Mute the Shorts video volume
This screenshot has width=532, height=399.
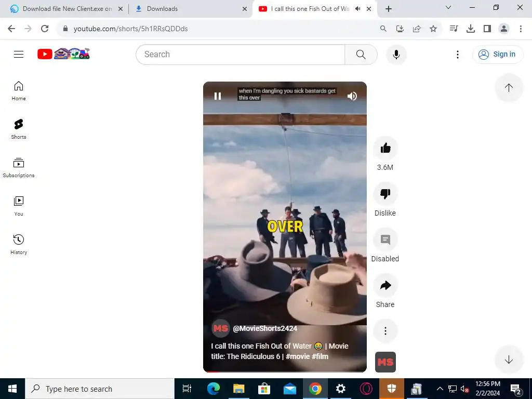pyautogui.click(x=352, y=96)
